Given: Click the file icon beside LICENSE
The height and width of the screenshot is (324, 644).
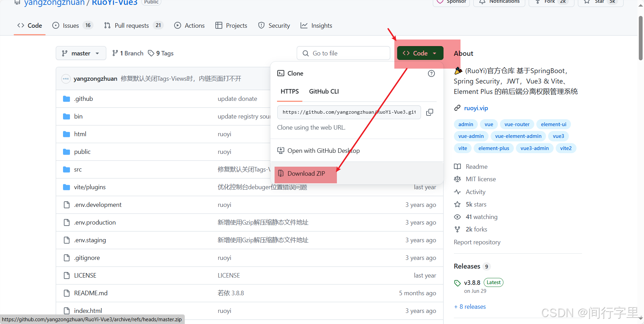Looking at the screenshot, I should [66, 275].
